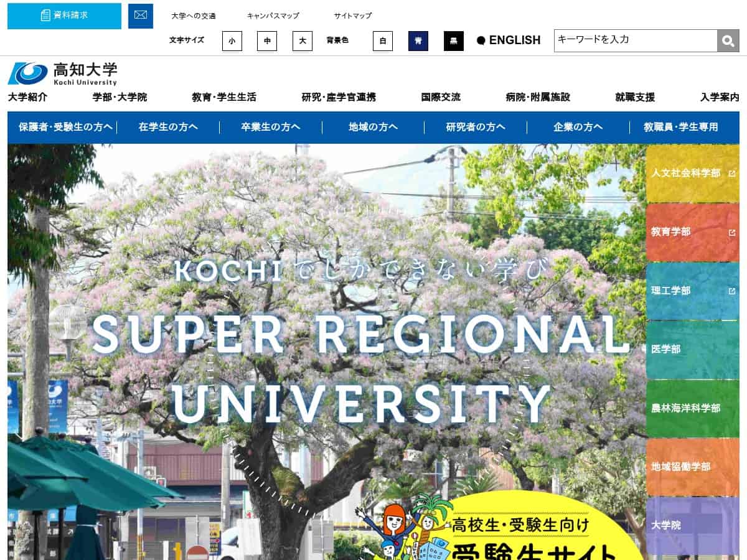Image resolution: width=747 pixels, height=560 pixels.
Task: Click the external link icon on 人文社会科学部
Action: click(x=732, y=174)
